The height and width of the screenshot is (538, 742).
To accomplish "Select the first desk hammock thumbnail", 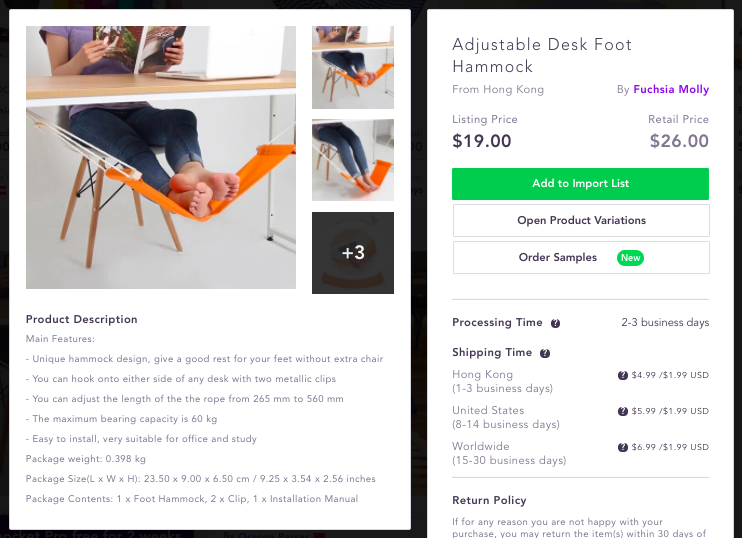I will pyautogui.click(x=353, y=67).
